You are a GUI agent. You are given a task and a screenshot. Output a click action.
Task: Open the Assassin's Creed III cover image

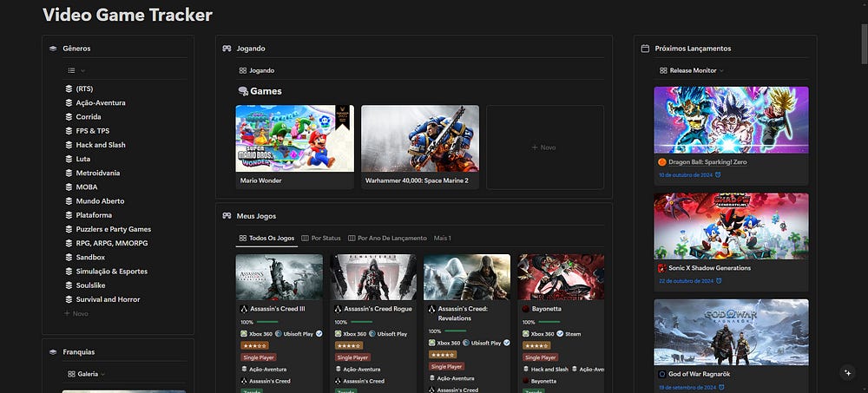[x=279, y=278]
